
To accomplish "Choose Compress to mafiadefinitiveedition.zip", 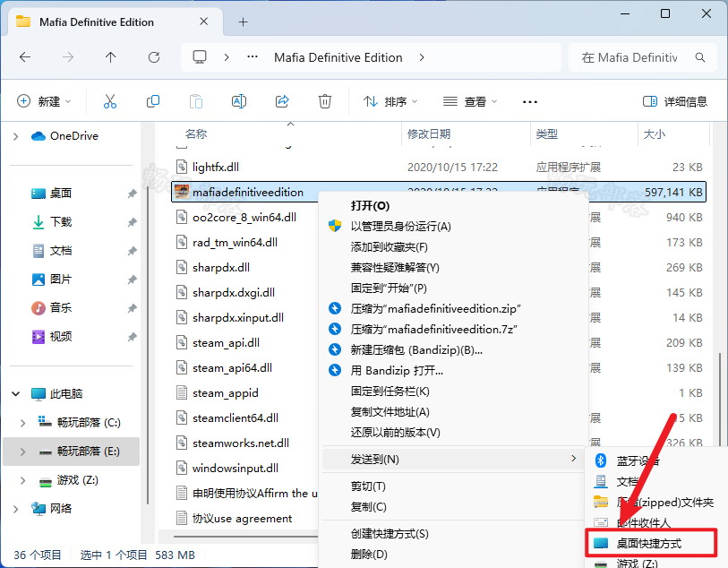I will pyautogui.click(x=435, y=308).
